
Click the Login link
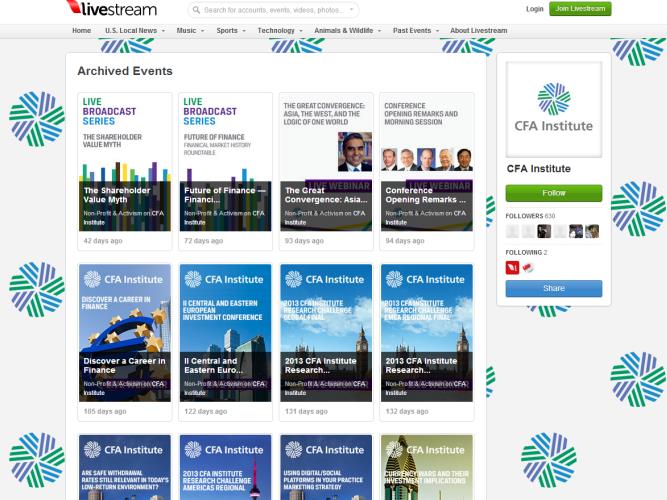point(534,9)
